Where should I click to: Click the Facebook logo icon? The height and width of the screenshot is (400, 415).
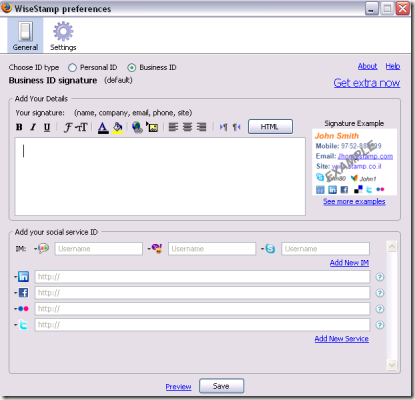pos(23,293)
